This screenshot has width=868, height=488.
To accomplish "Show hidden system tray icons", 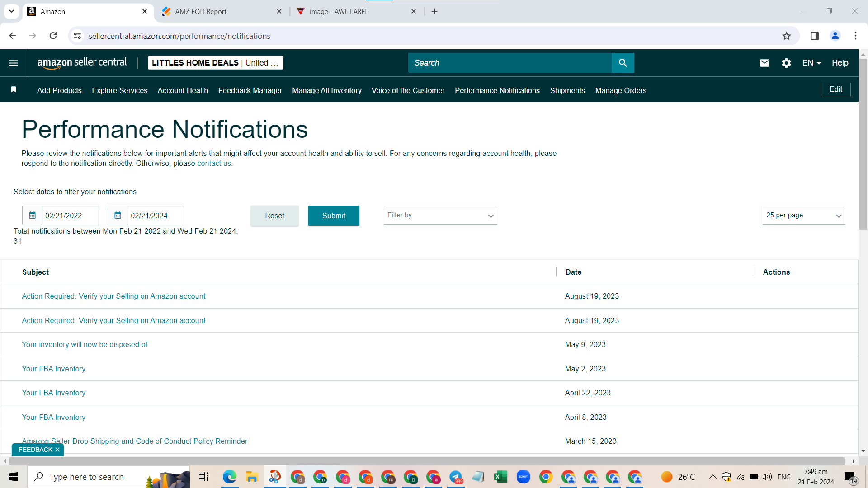I will point(712,477).
